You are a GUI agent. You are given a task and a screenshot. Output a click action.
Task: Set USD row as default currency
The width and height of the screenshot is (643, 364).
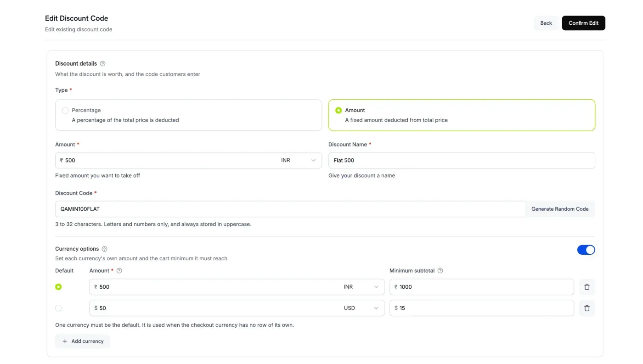58,308
